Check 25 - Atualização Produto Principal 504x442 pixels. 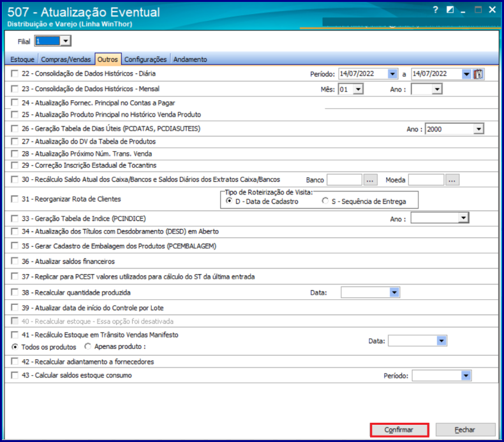(x=15, y=114)
